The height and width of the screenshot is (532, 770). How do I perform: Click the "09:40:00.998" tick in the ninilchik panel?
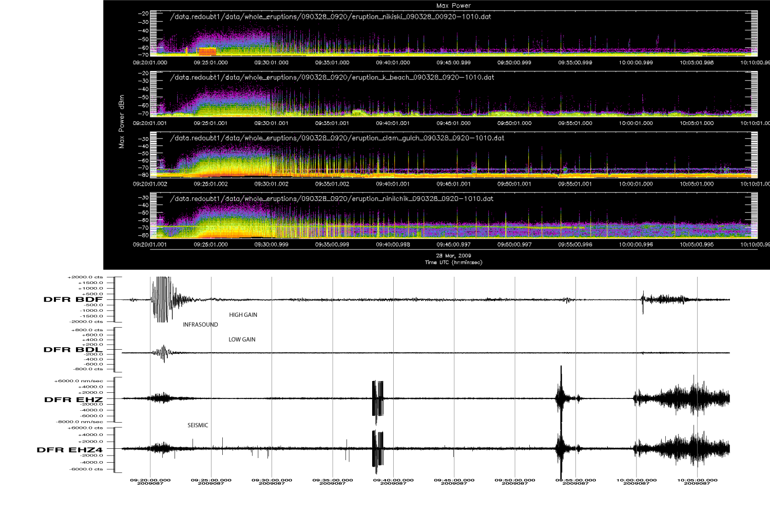pyautogui.click(x=393, y=244)
